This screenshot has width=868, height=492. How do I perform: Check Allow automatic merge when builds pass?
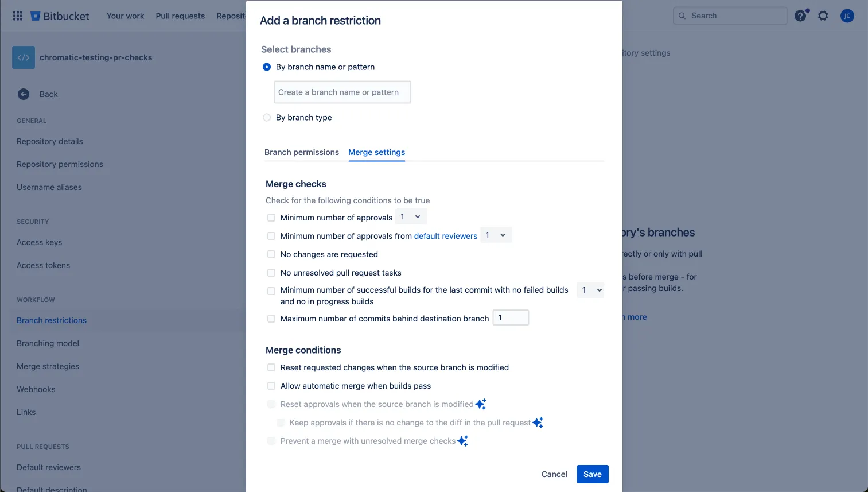coord(271,386)
